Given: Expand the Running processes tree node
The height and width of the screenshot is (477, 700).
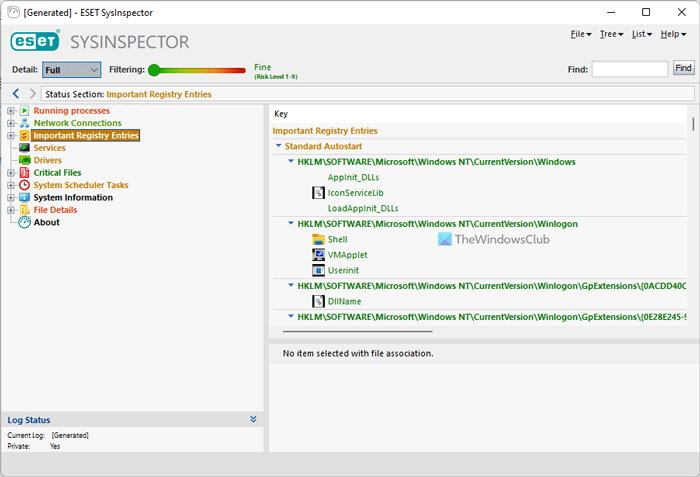Looking at the screenshot, I should pyautogui.click(x=11, y=110).
